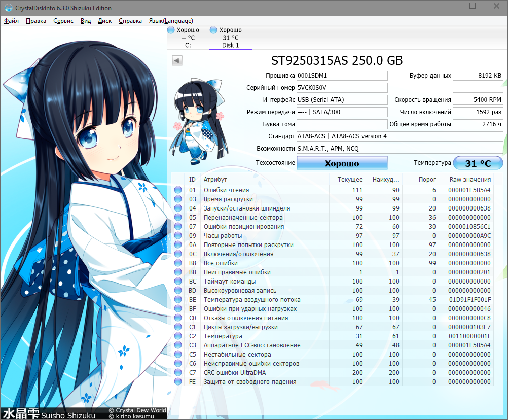The height and width of the screenshot is (420, 508).
Task: Click the status orb for Часы работы
Action: pos(178,236)
